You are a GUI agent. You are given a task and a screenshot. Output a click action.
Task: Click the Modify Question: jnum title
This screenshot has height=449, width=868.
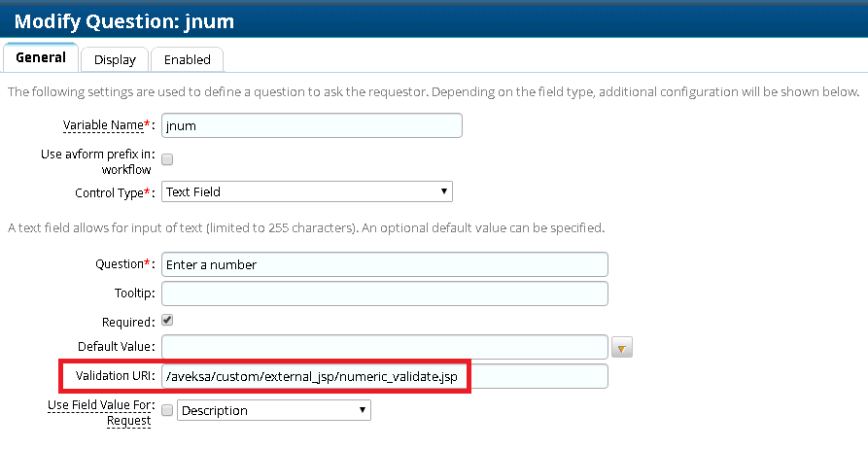click(123, 20)
